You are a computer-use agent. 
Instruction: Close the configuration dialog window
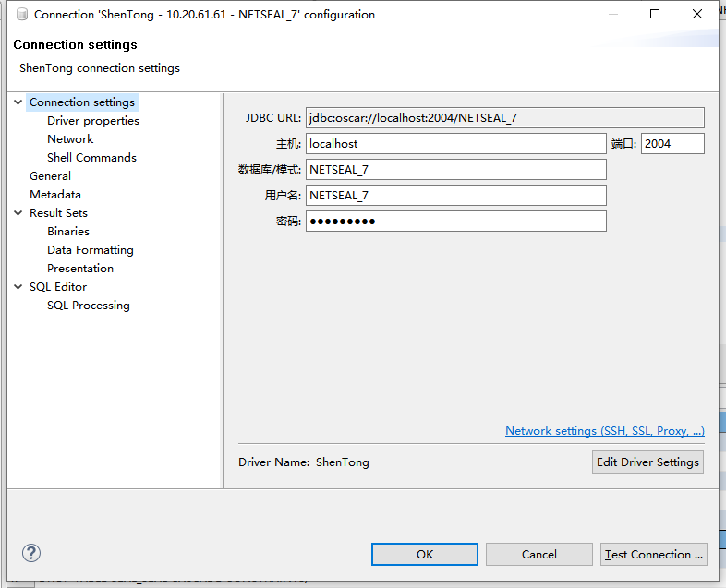pyautogui.click(x=697, y=15)
